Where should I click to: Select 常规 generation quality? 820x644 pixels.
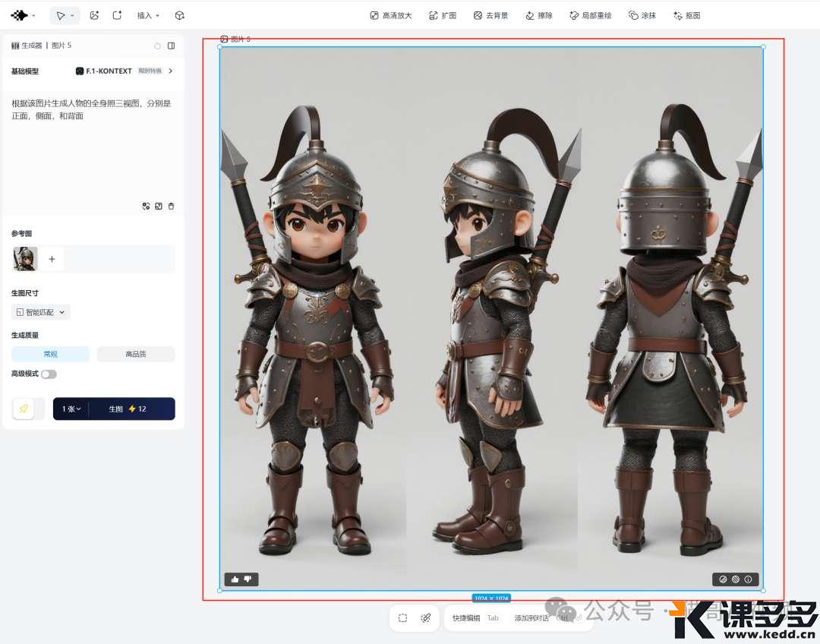click(x=50, y=354)
